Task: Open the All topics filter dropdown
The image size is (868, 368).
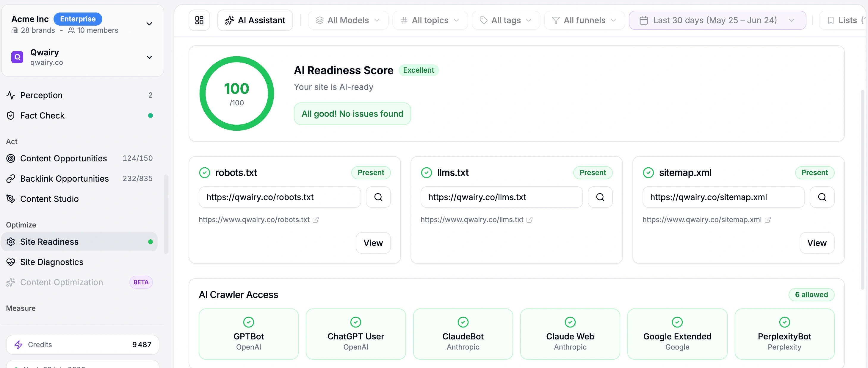Action: [430, 20]
